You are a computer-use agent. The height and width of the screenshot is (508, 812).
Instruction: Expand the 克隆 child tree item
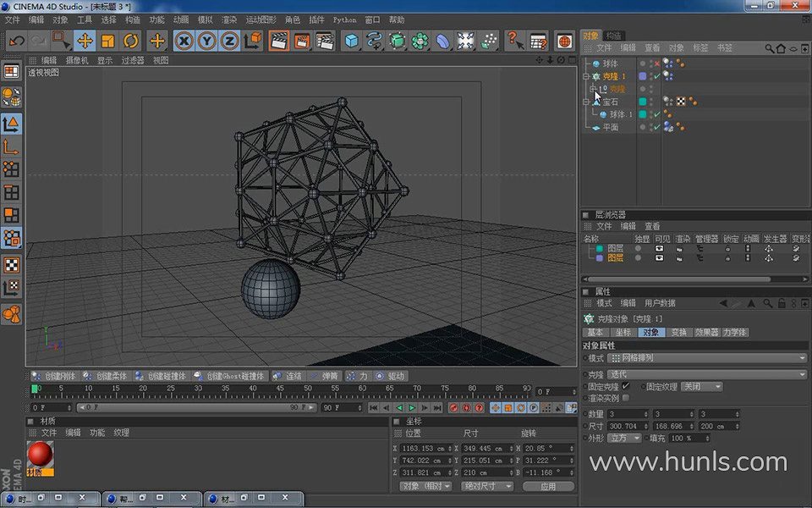[x=592, y=89]
